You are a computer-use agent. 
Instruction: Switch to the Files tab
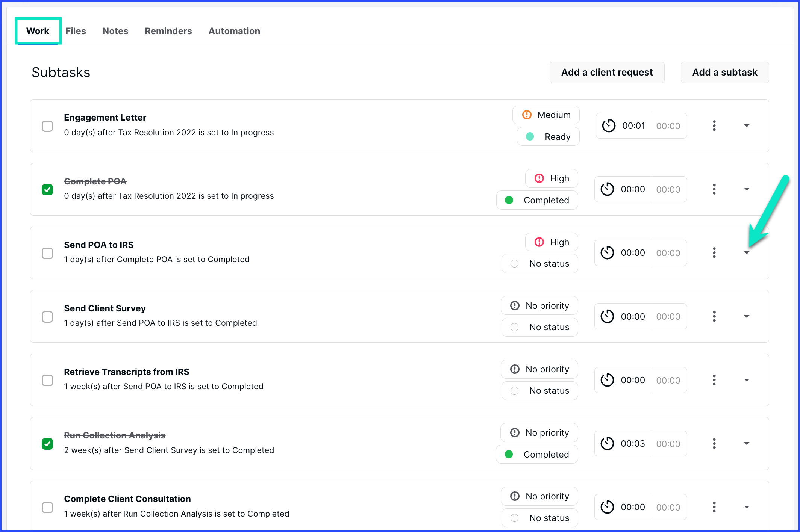(76, 31)
